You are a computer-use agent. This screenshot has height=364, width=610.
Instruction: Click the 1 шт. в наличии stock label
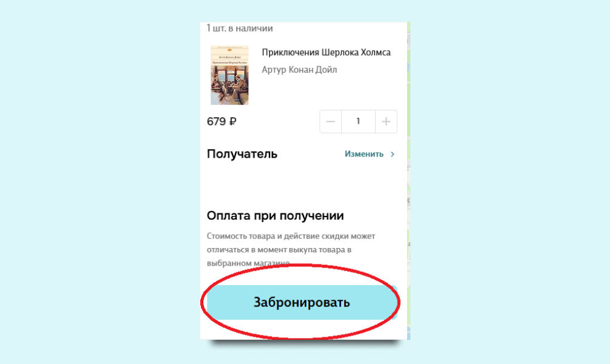coord(240,29)
